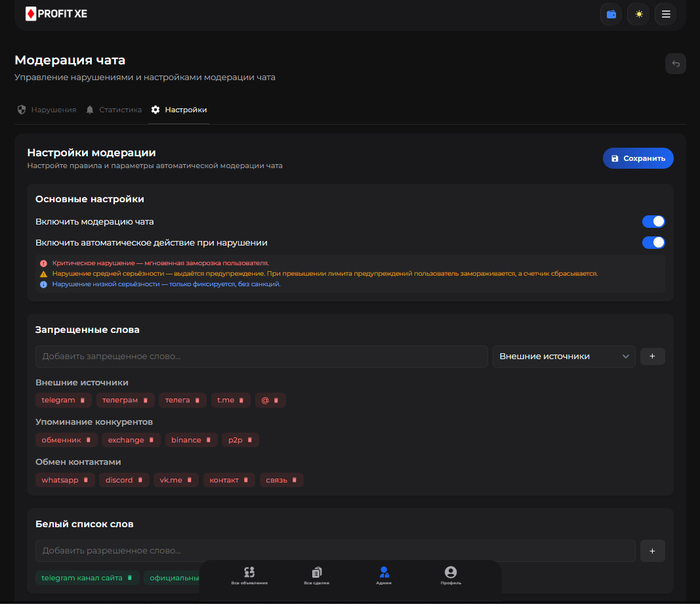The width and height of the screenshot is (700, 604).
Task: Toggle 'Включить модерацию чата' switch
Action: pos(653,222)
